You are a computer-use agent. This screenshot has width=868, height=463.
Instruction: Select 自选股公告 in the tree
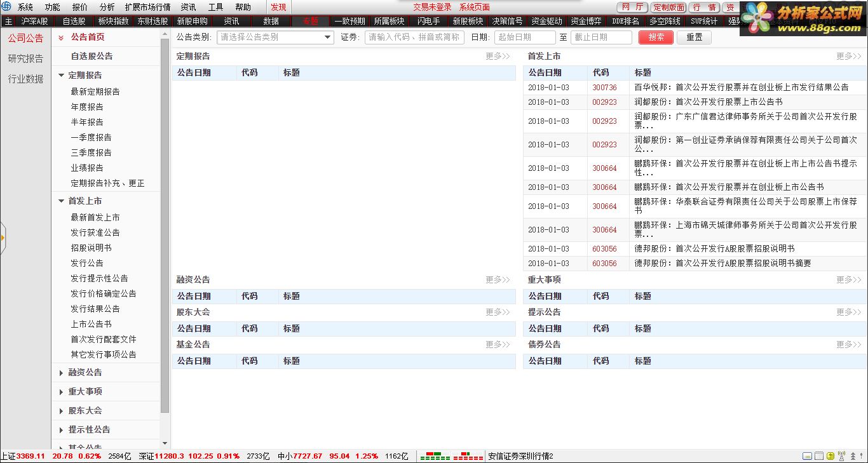point(92,56)
